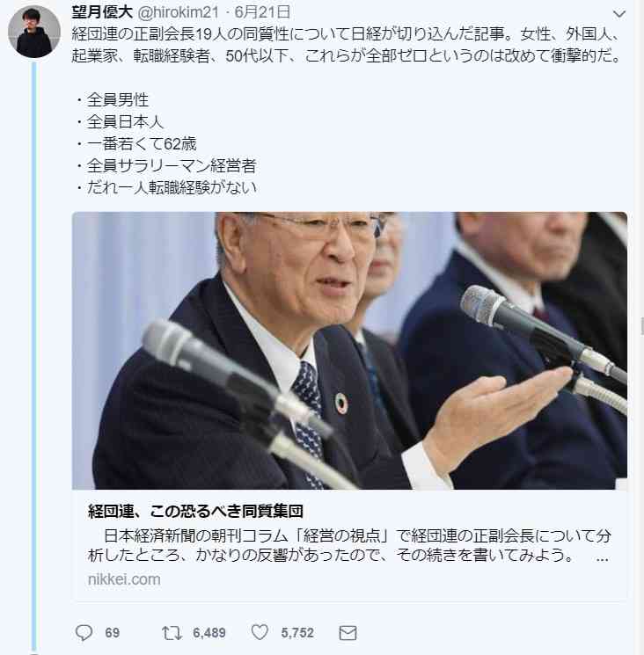This screenshot has width=644, height=655.
Task: Click the reply speech bubble icon
Action: tap(84, 632)
